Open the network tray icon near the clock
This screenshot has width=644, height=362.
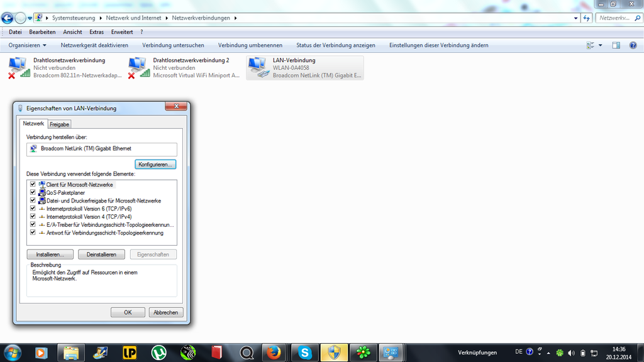coord(594,353)
